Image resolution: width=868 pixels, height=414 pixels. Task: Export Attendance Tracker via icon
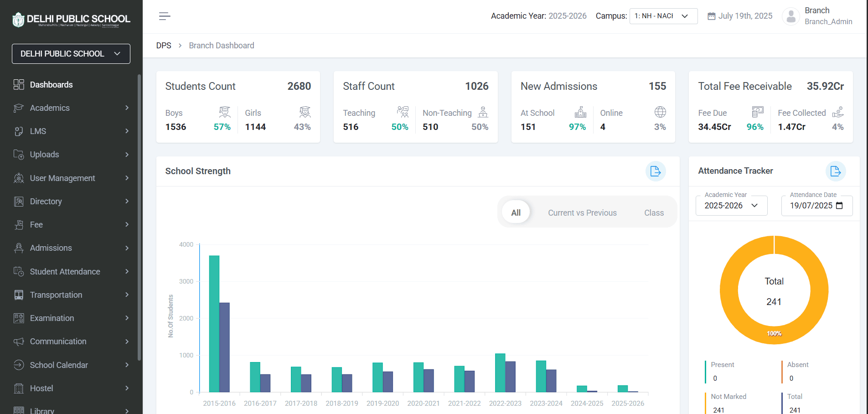[836, 171]
